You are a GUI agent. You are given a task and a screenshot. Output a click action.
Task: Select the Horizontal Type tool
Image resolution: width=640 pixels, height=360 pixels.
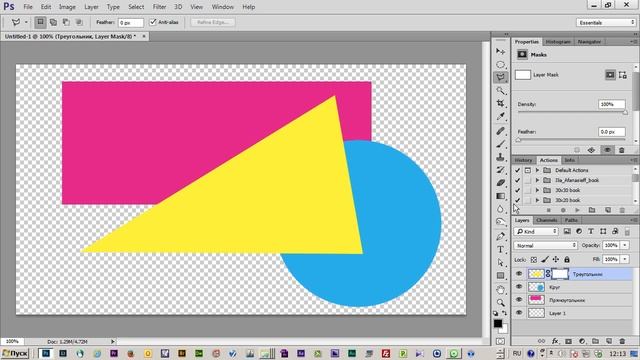500,249
